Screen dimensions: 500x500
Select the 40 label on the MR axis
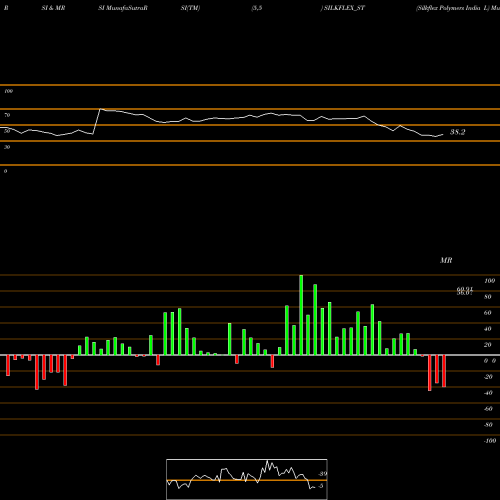(x=488, y=329)
